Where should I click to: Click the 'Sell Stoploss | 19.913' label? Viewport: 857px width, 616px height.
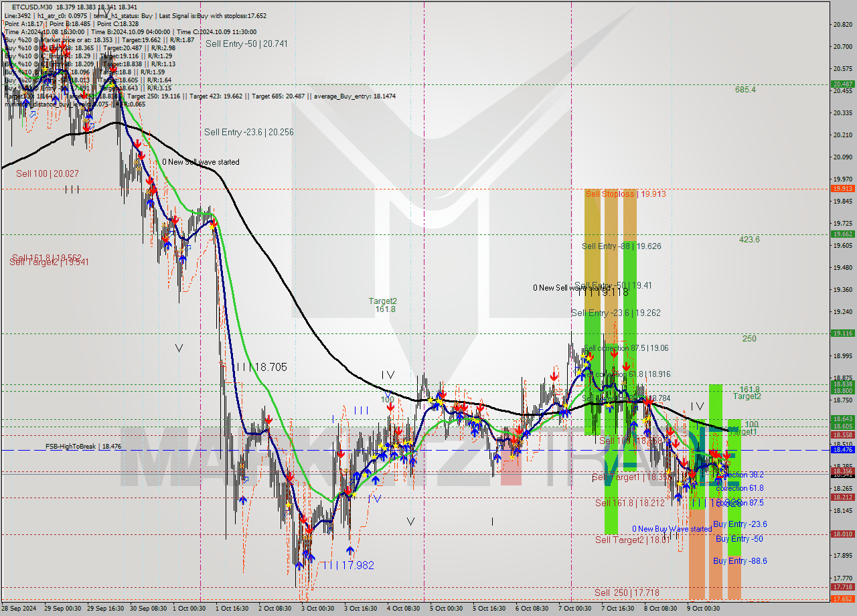click(x=625, y=194)
